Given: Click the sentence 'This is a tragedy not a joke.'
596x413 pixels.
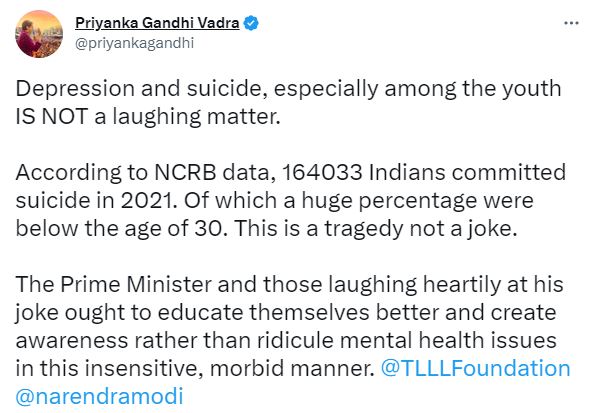Looking at the screenshot, I should click(x=376, y=228).
